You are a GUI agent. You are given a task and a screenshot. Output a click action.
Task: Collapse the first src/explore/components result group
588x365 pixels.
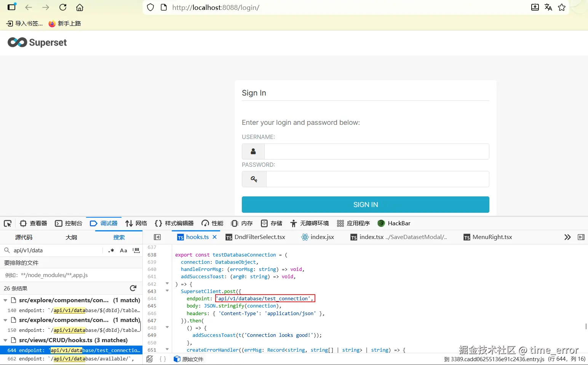5,300
